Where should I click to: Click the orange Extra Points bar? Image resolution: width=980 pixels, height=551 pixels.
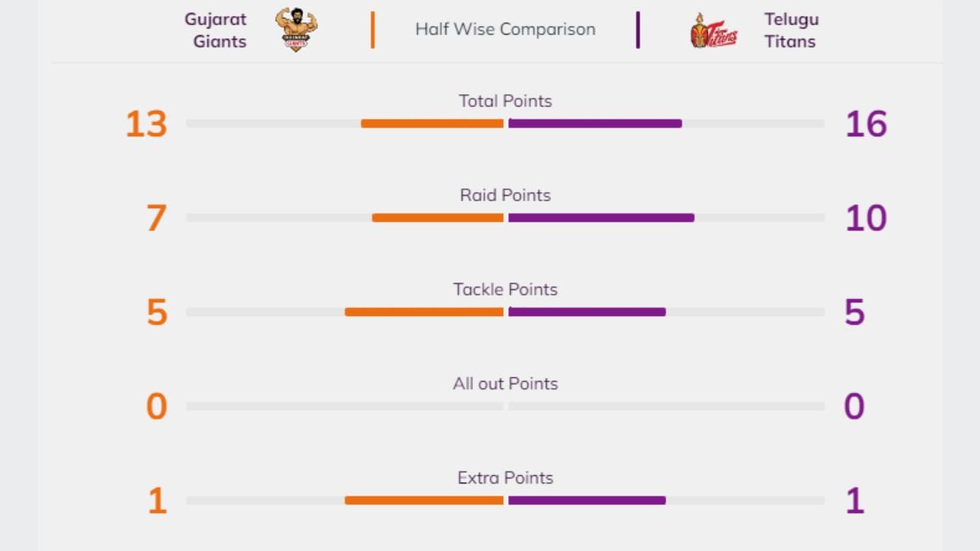[x=424, y=500]
